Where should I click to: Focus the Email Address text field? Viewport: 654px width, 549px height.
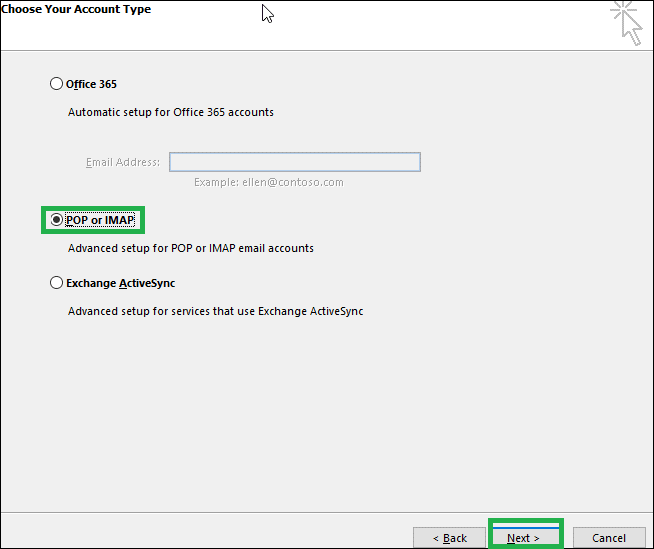(295, 162)
